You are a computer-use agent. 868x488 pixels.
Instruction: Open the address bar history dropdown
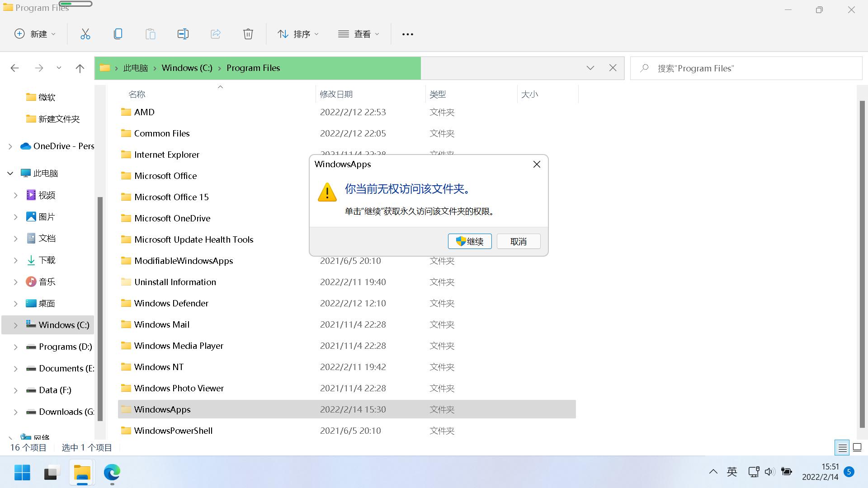click(x=590, y=68)
